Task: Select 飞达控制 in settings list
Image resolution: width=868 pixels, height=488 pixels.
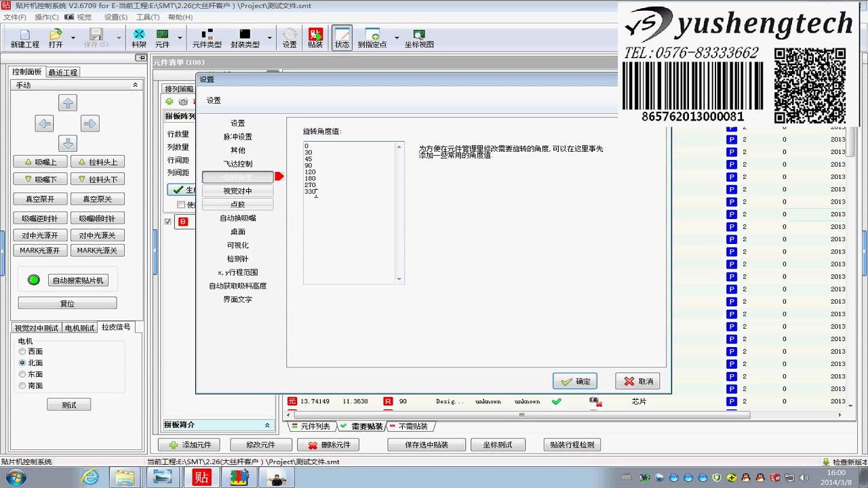Action: (x=237, y=163)
